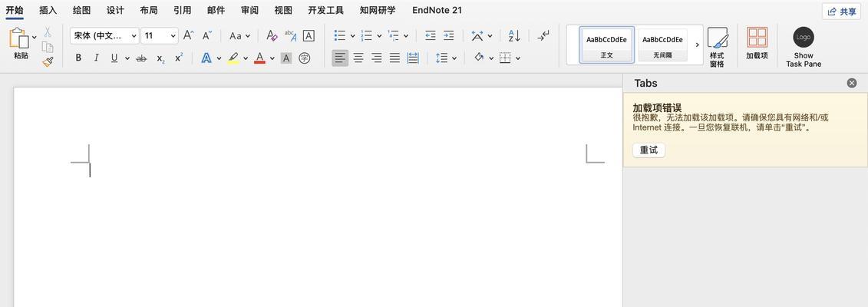Open the paste options arrow
This screenshot has width=868, height=307.
(x=35, y=38)
